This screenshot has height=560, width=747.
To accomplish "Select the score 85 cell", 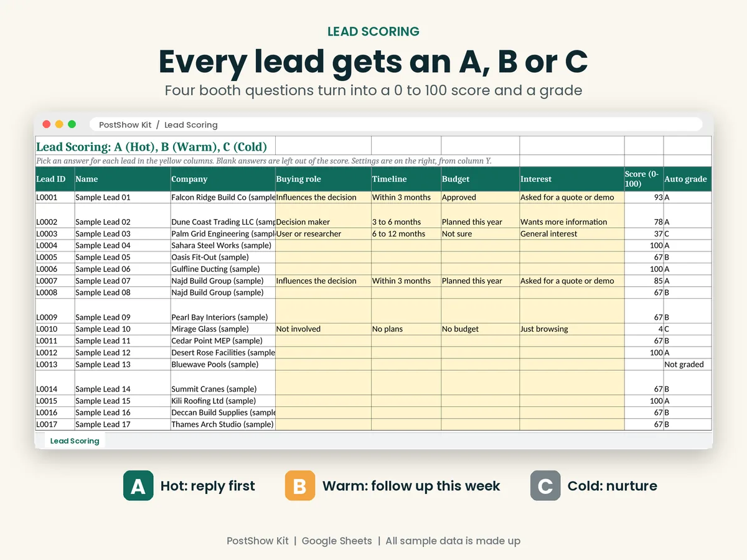I will tap(644, 281).
